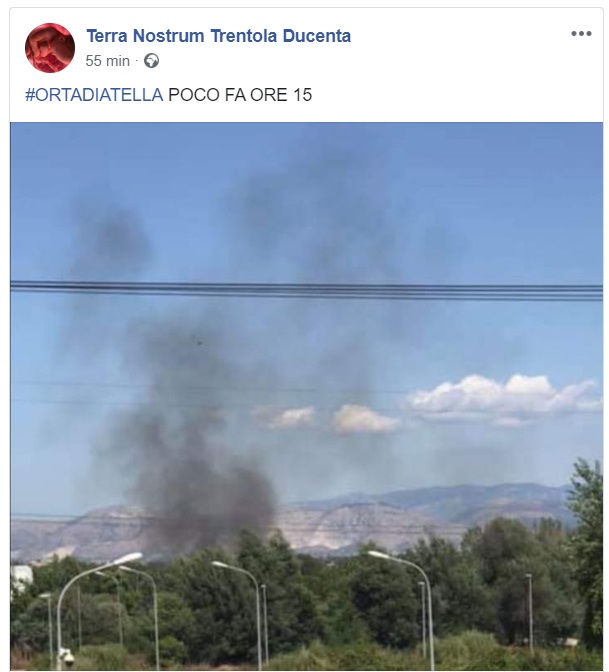Click the POCO FA ORE 15 caption text
This screenshot has height=672, width=609.
[240, 95]
